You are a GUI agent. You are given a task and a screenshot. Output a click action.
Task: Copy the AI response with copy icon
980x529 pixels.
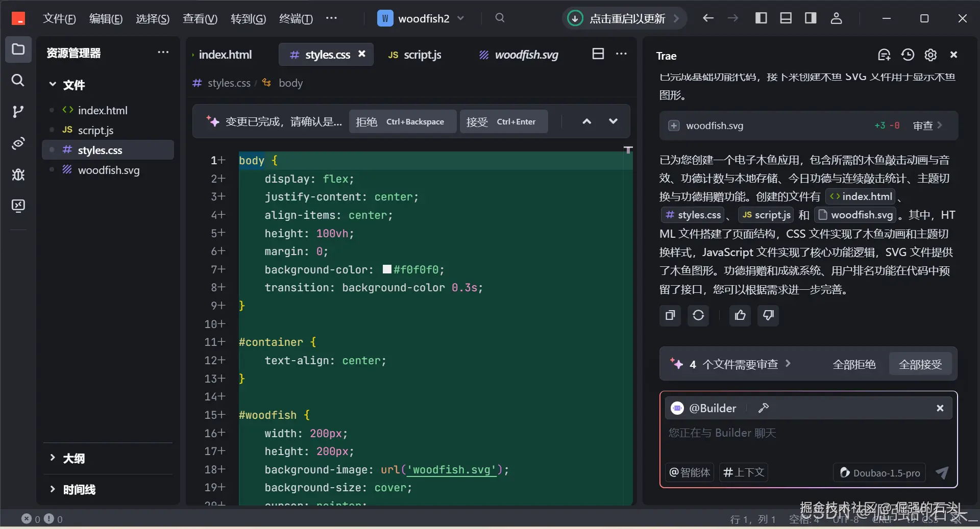670,315
